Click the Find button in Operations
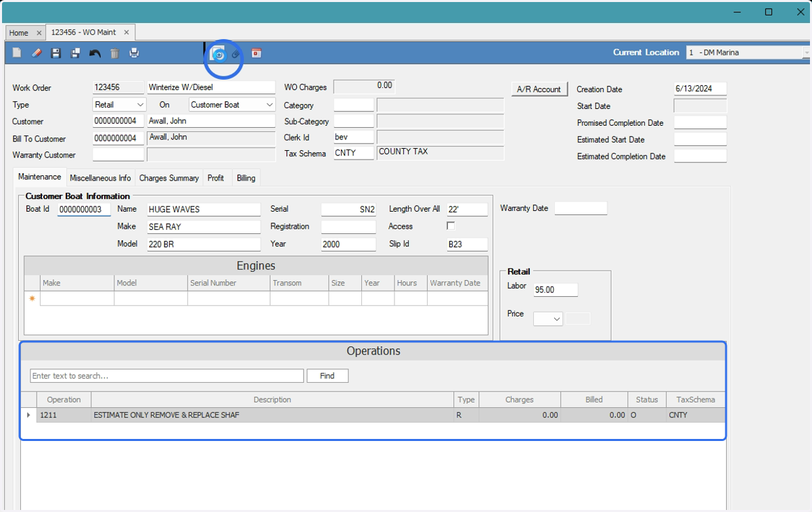812x512 pixels. tap(328, 376)
